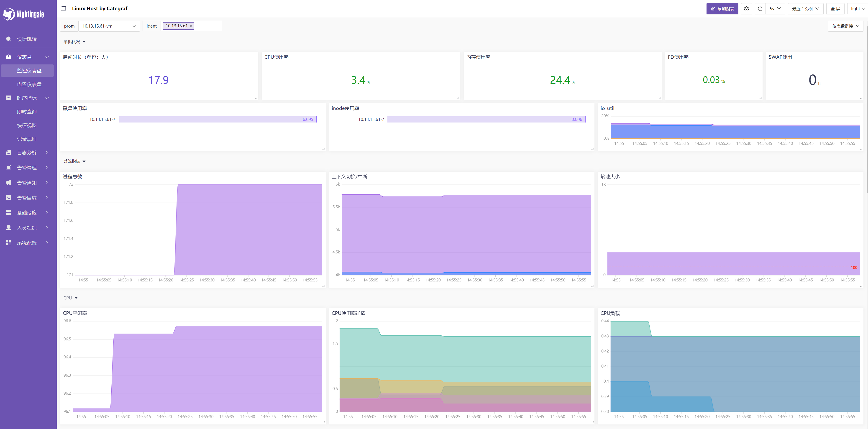868x429 pixels.
Task: Click the 全屏 fullscreen button
Action: [x=835, y=9]
